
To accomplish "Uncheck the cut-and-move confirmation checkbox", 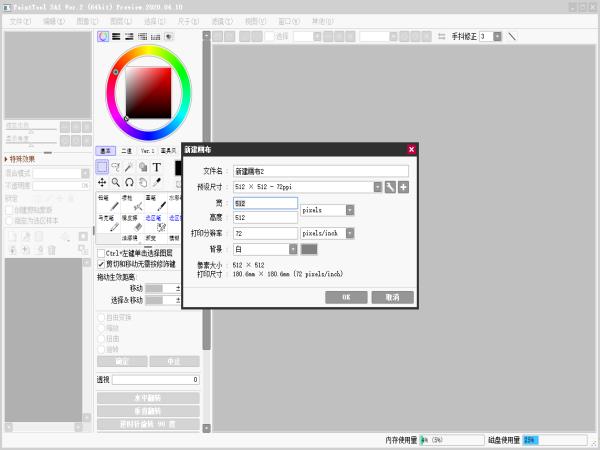I will coord(101,264).
